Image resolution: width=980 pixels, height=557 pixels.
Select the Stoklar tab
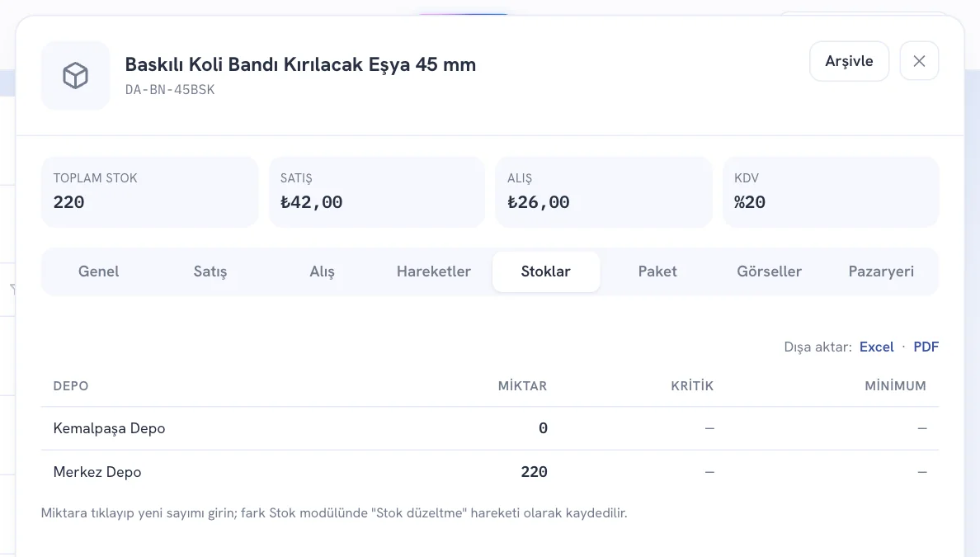pos(545,271)
